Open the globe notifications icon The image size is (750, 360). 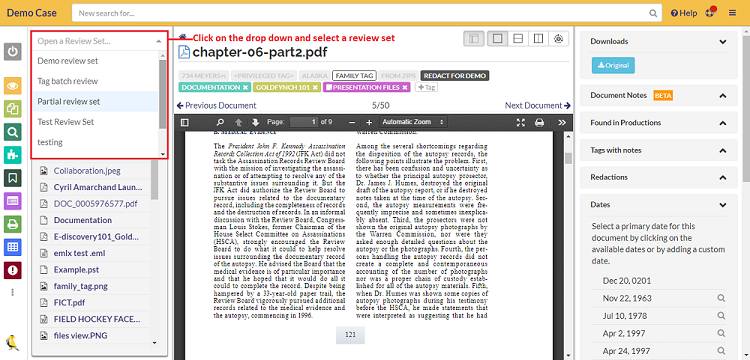(711, 13)
